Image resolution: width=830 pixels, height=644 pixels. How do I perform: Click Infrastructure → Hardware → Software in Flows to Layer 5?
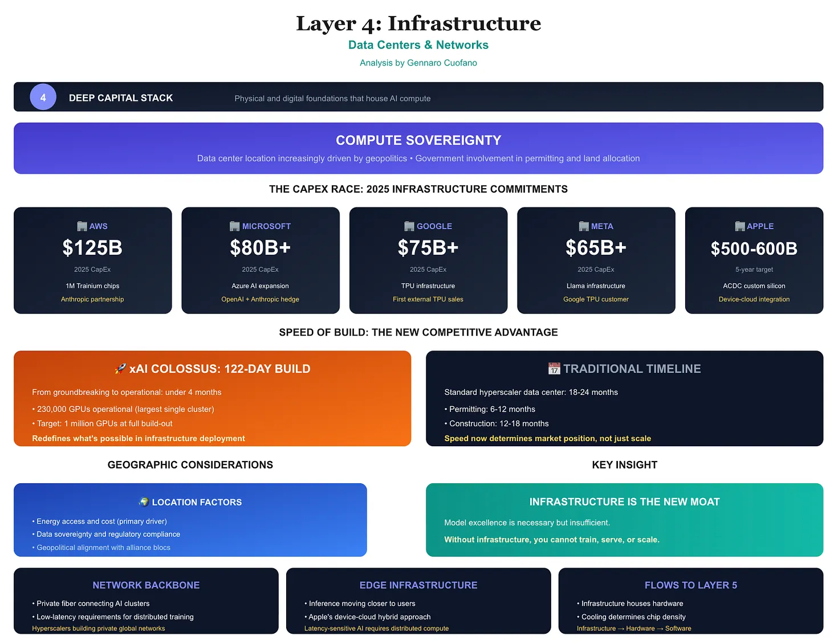point(634,628)
